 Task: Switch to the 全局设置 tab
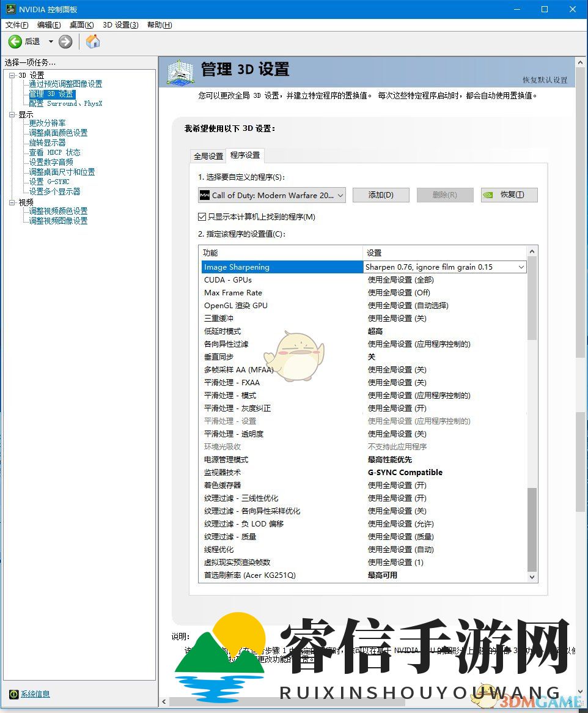[x=207, y=155]
